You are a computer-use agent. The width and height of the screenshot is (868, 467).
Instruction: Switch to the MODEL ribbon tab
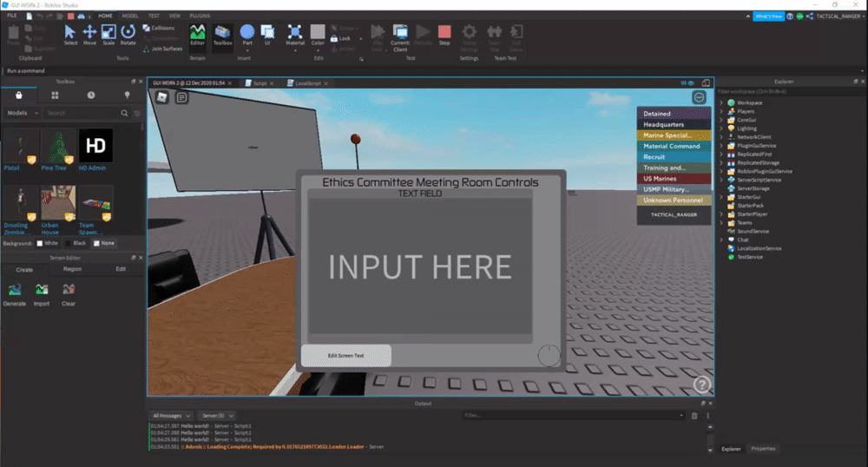click(x=130, y=16)
